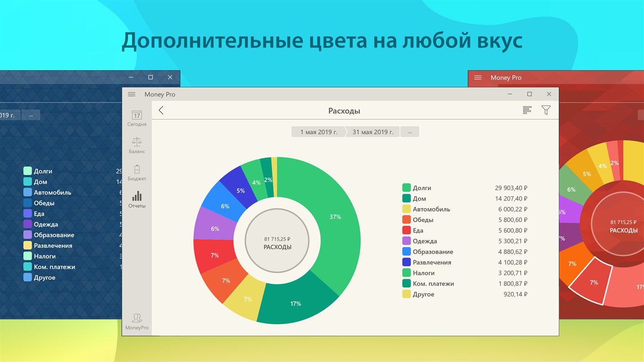
Task: Open the Баланс scales section
Action: click(x=137, y=146)
